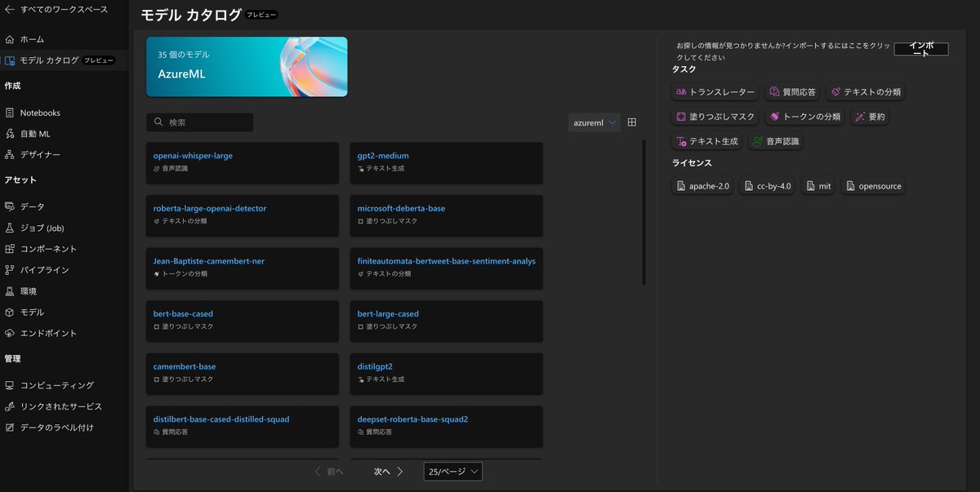The width and height of the screenshot is (980, 492).
Task: Filter by 塗りつぶしマスク task
Action: tap(715, 117)
